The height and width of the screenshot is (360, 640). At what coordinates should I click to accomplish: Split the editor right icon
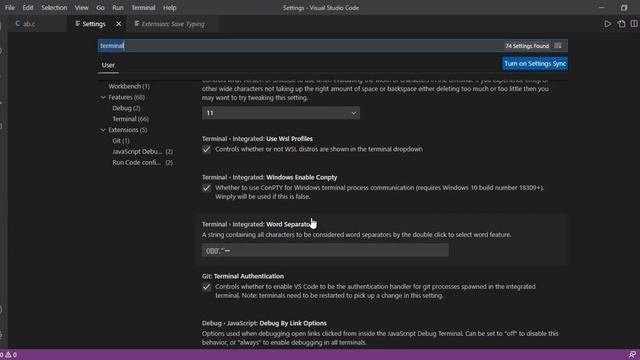pos(634,24)
